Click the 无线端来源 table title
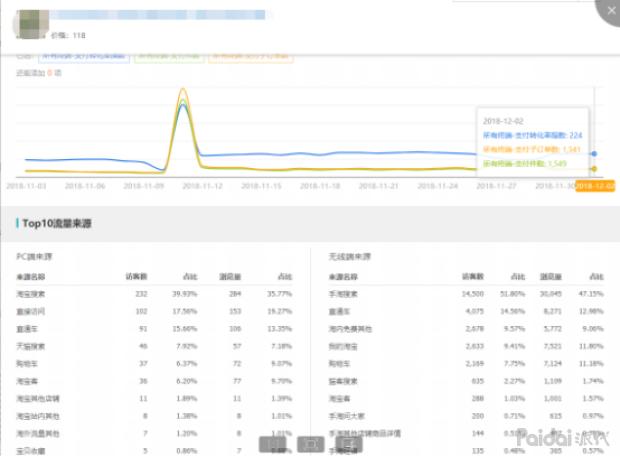 point(350,257)
